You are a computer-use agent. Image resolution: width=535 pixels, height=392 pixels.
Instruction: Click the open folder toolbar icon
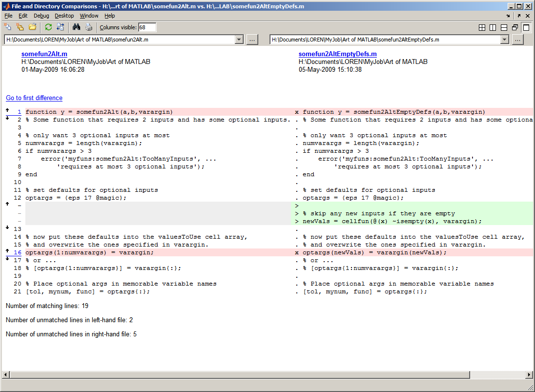click(x=33, y=27)
